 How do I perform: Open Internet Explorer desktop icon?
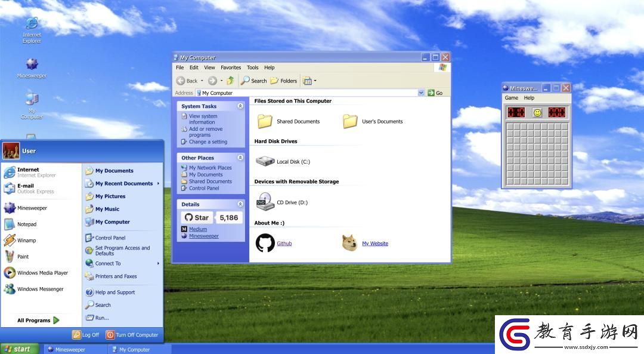32,30
